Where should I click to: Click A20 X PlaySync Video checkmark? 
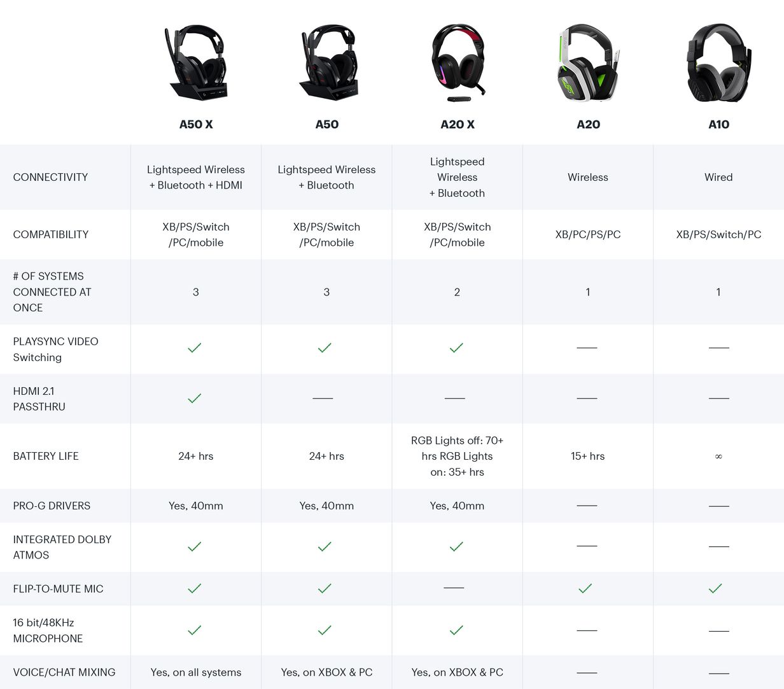coord(456,348)
